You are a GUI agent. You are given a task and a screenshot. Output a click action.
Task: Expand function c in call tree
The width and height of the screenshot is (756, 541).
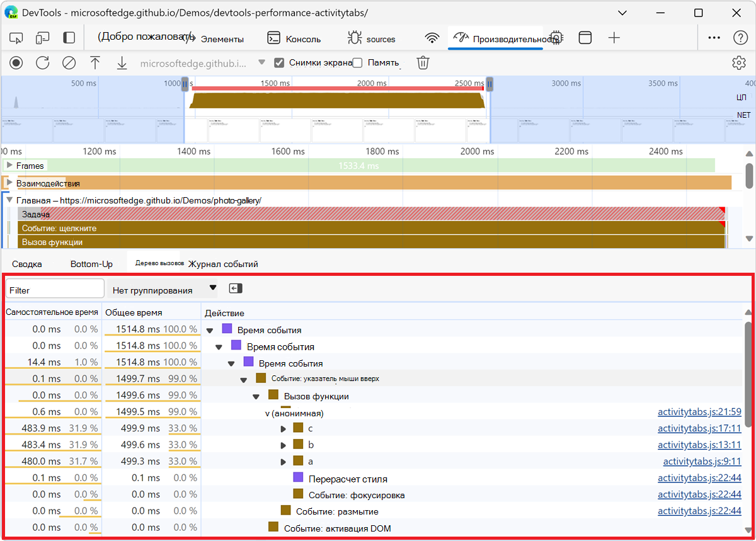point(283,429)
